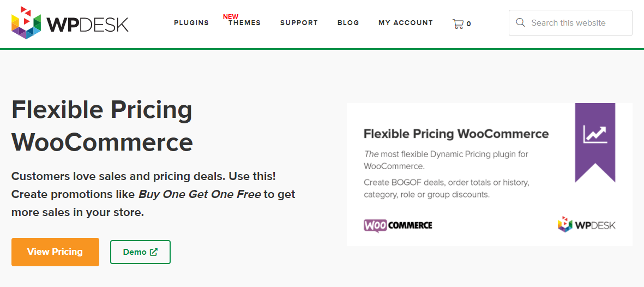Click the WP Desk logo in banner
Viewport: 644px width, 287px height.
(x=586, y=224)
